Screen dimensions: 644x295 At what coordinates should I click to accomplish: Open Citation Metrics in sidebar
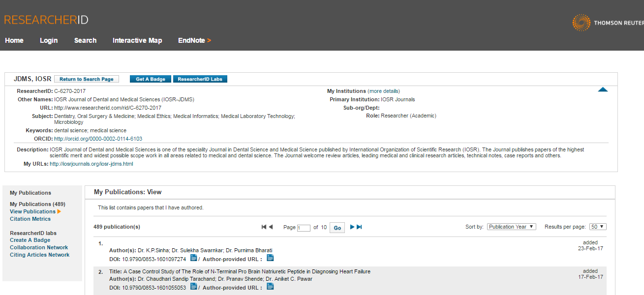(30, 219)
